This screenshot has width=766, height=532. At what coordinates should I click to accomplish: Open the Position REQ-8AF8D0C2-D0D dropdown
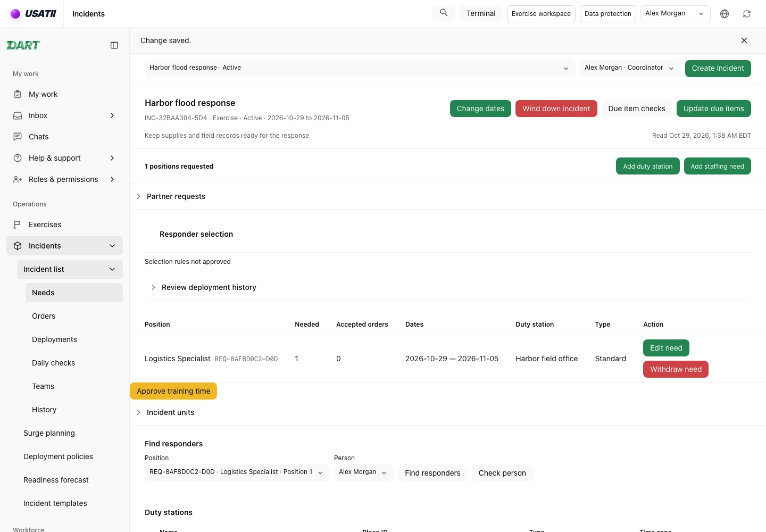click(237, 472)
